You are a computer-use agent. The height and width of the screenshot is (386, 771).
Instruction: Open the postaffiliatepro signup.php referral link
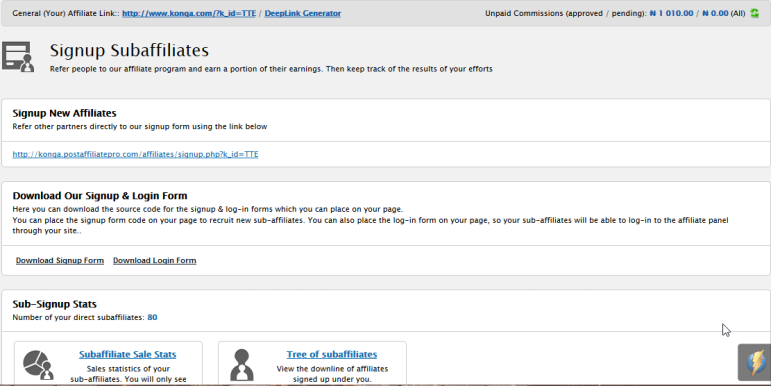[135, 154]
